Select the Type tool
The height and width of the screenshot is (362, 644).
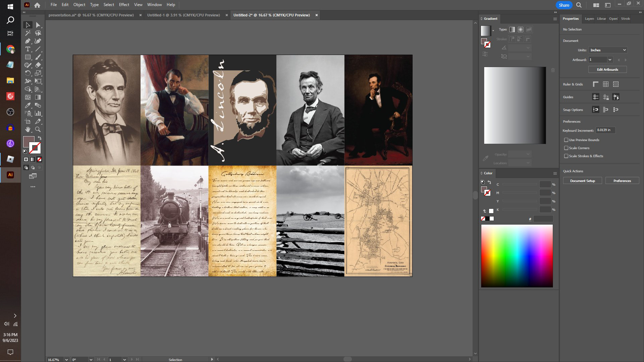[28, 49]
